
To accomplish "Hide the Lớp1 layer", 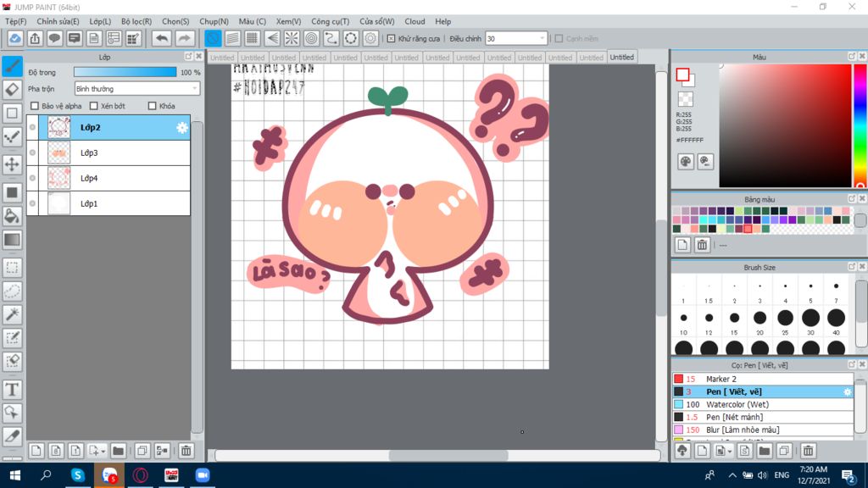I will pos(33,203).
